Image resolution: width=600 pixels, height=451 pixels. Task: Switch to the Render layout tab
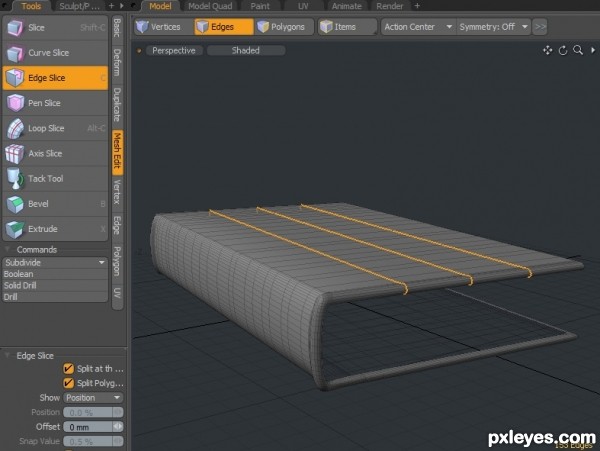point(390,6)
